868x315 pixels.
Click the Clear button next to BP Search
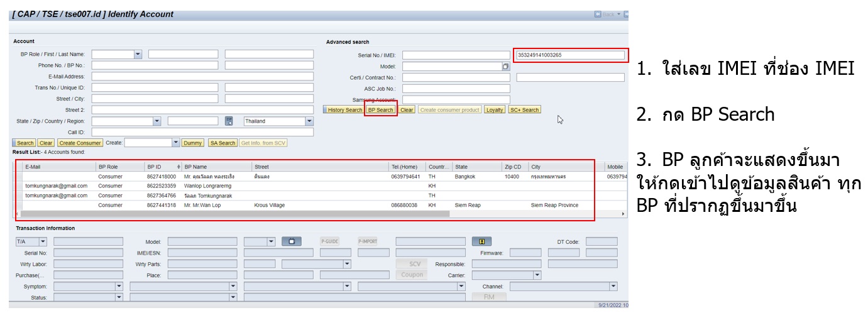pyautogui.click(x=407, y=110)
